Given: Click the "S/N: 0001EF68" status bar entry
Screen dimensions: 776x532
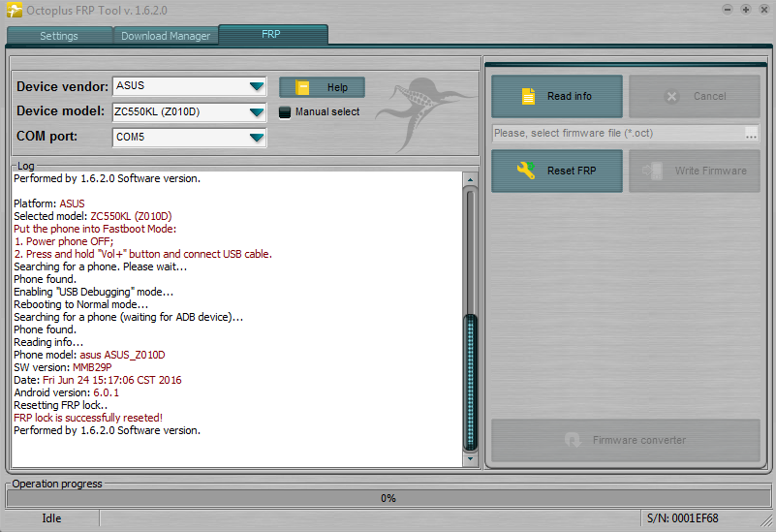Looking at the screenshot, I should [682, 518].
